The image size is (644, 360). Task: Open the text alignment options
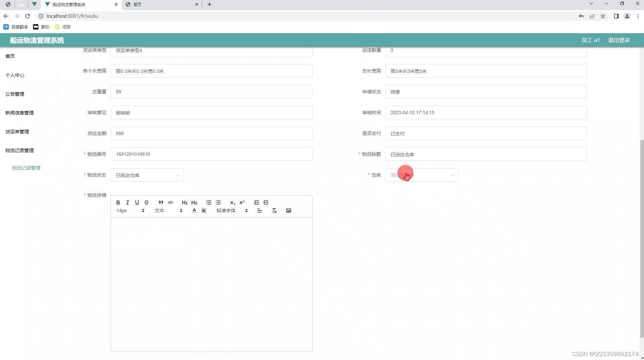(x=259, y=211)
